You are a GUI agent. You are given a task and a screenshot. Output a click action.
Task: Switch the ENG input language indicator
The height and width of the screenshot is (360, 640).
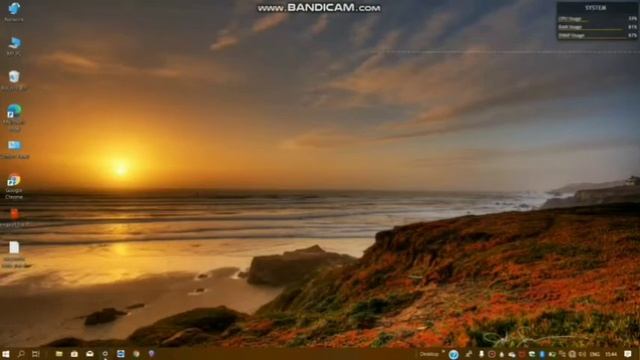click(595, 354)
